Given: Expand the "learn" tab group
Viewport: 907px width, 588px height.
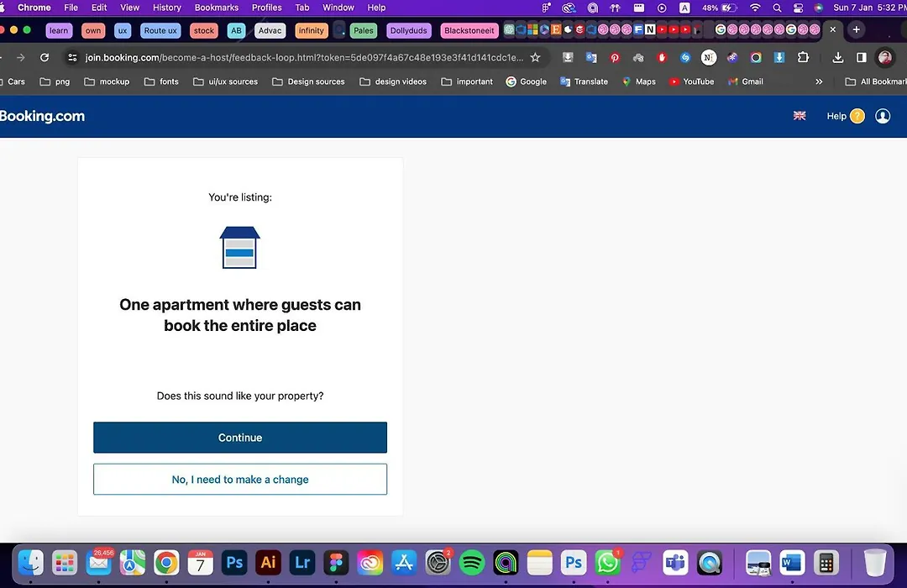Looking at the screenshot, I should [x=59, y=31].
